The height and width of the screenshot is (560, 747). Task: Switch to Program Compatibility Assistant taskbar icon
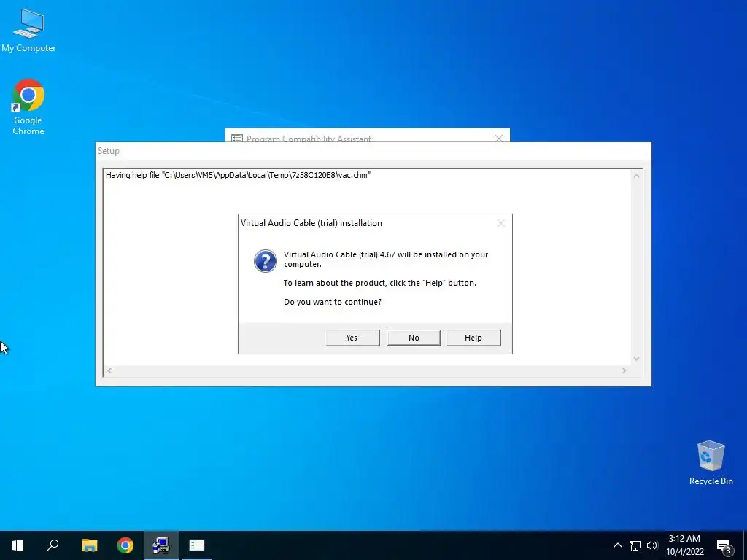[197, 545]
